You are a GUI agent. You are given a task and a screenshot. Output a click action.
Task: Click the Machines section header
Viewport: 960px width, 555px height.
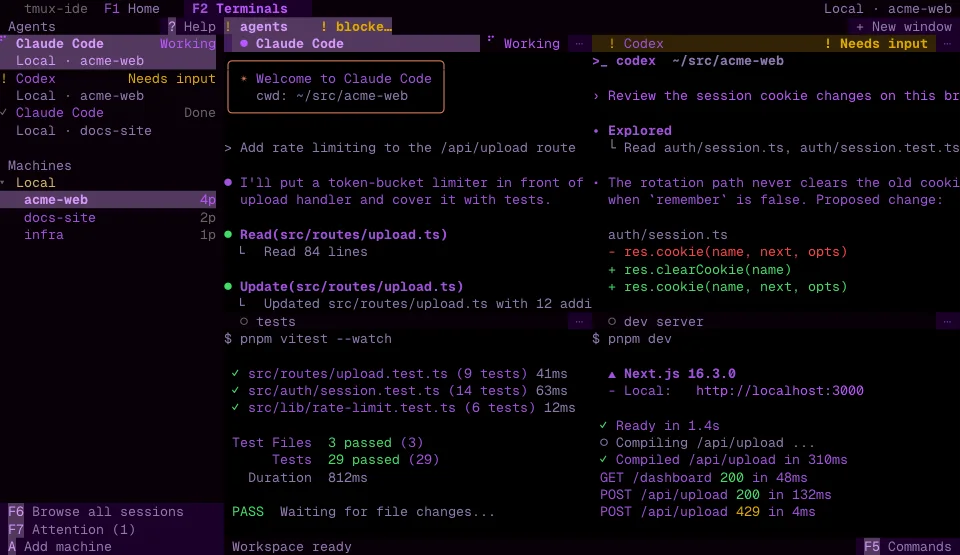click(39, 165)
